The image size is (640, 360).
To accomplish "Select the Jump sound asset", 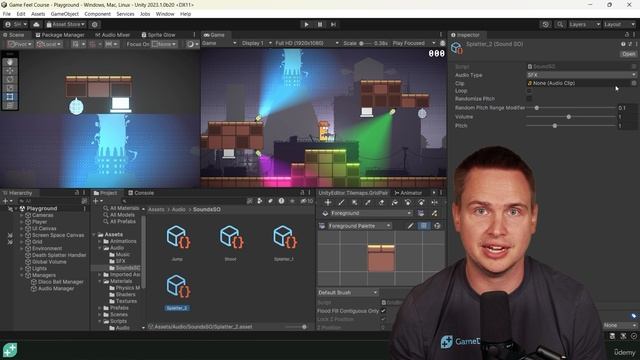I will point(178,242).
